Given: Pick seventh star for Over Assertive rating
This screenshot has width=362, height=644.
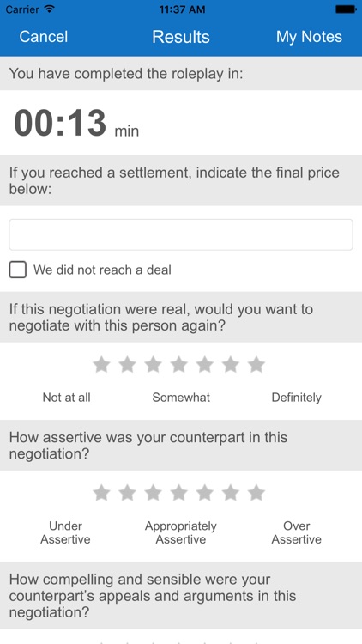Looking at the screenshot, I should tap(256, 493).
